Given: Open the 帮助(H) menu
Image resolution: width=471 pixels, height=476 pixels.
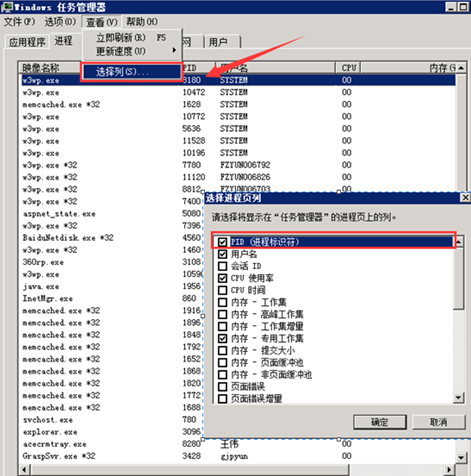Looking at the screenshot, I should click(142, 22).
